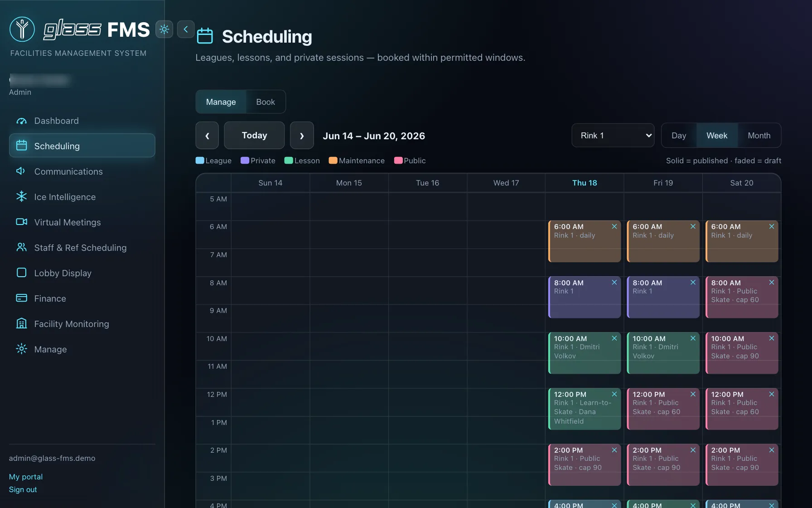Click the Sun 14 column header
The height and width of the screenshot is (508, 812).
pyautogui.click(x=270, y=183)
